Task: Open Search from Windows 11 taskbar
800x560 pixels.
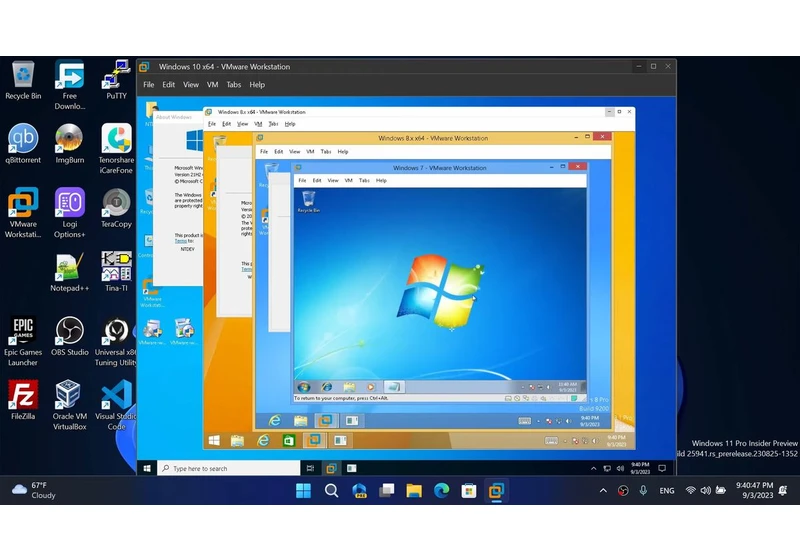Action: tap(331, 491)
